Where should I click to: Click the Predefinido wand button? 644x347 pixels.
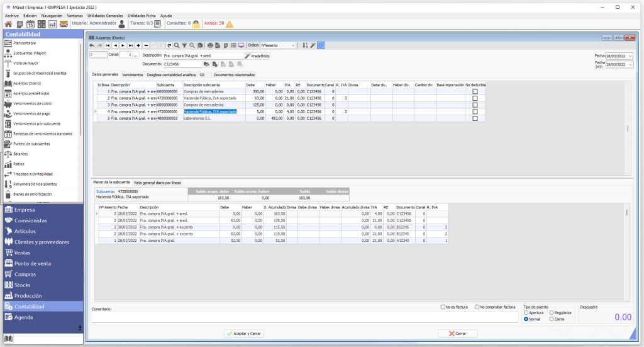tap(257, 56)
